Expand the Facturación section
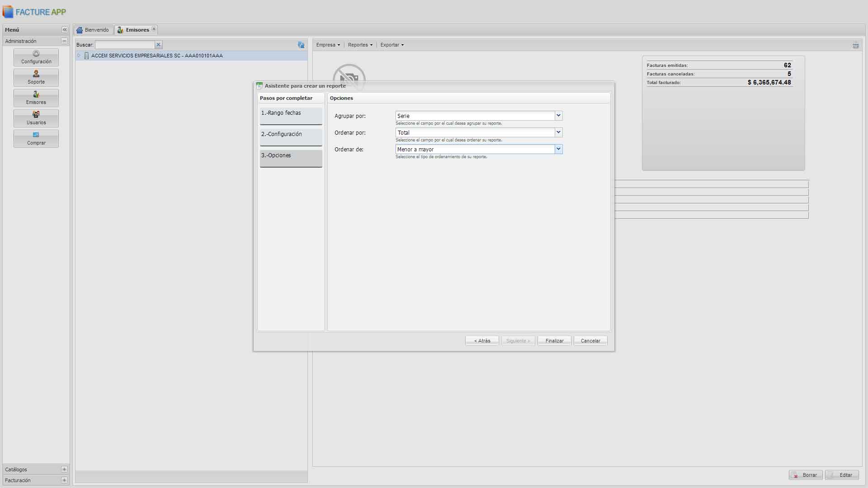The height and width of the screenshot is (488, 868). 64,480
